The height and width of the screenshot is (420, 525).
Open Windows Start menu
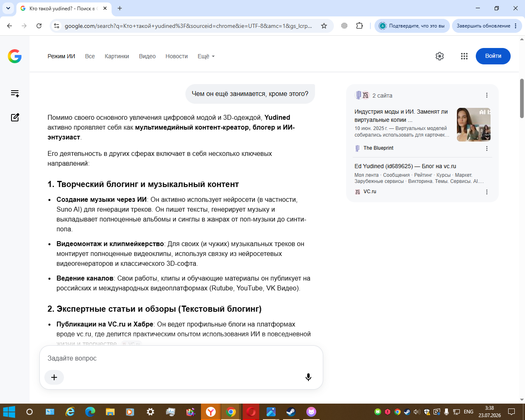(9, 412)
